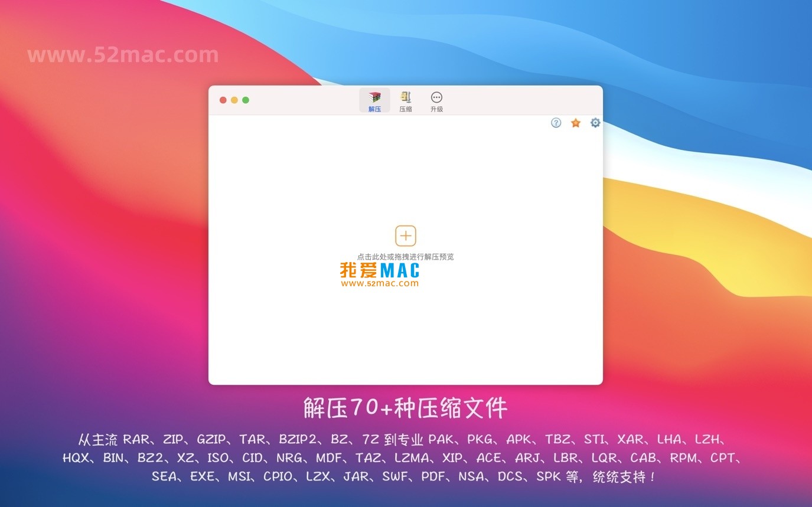Click the supported formats description text
Screen dimensions: 812x507
tap(406, 457)
